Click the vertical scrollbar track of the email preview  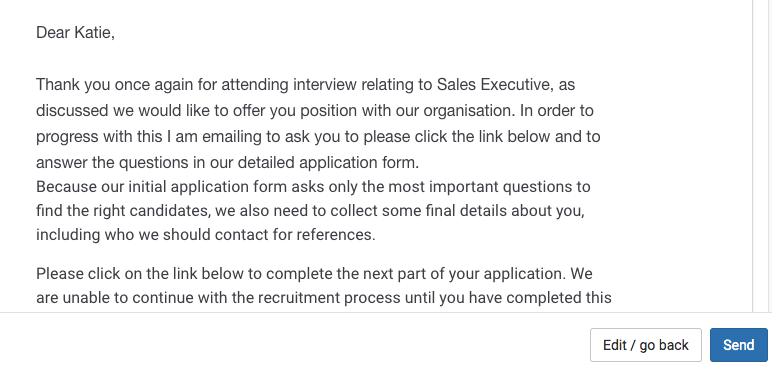coord(762,156)
